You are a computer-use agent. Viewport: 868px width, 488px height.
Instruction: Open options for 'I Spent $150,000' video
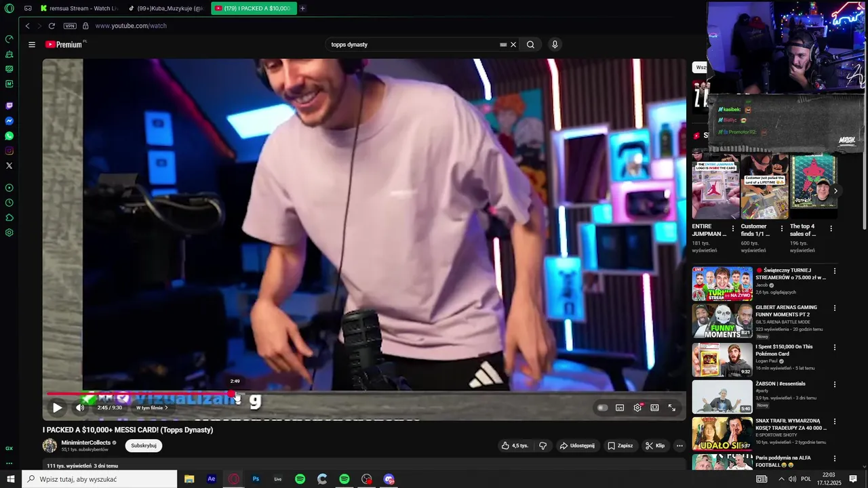tap(835, 348)
